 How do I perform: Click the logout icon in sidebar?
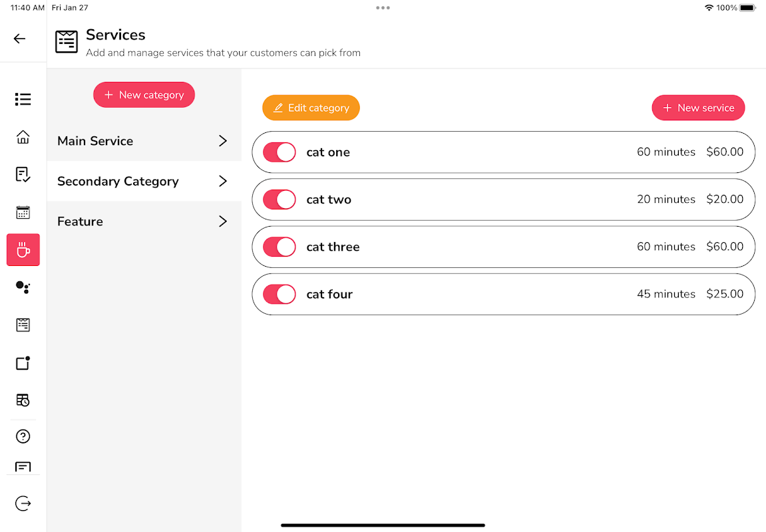[23, 503]
